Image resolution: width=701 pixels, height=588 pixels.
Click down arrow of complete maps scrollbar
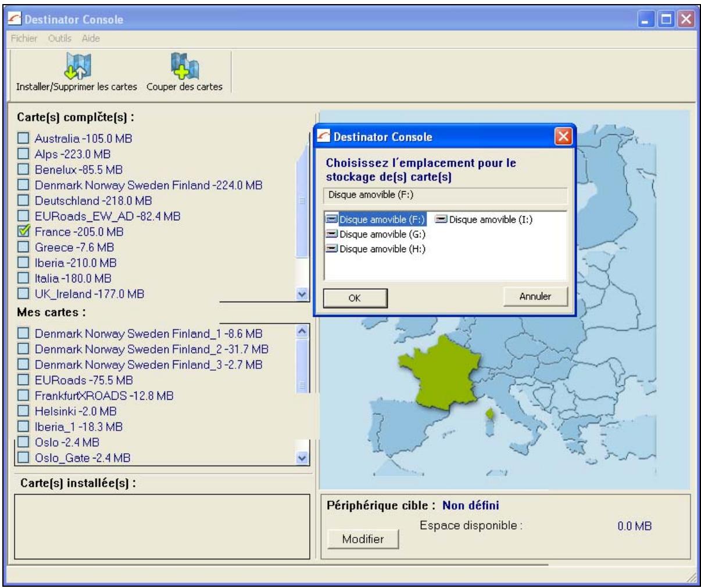click(x=302, y=295)
